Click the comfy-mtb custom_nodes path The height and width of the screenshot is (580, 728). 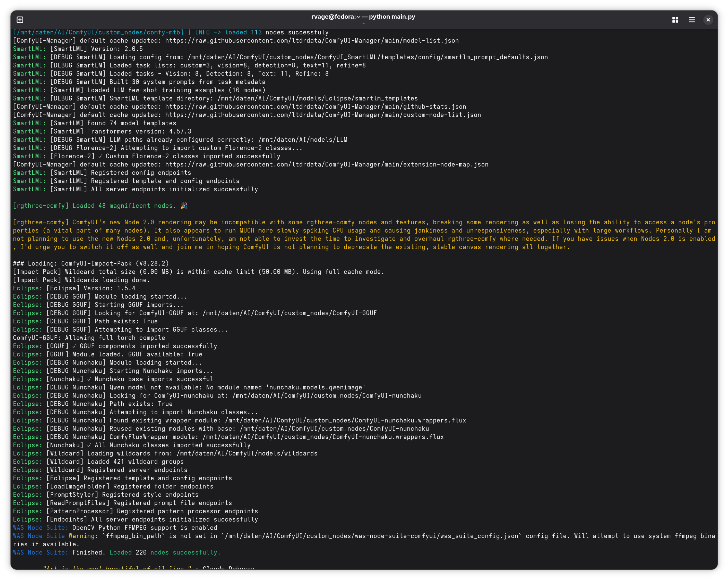click(x=98, y=32)
